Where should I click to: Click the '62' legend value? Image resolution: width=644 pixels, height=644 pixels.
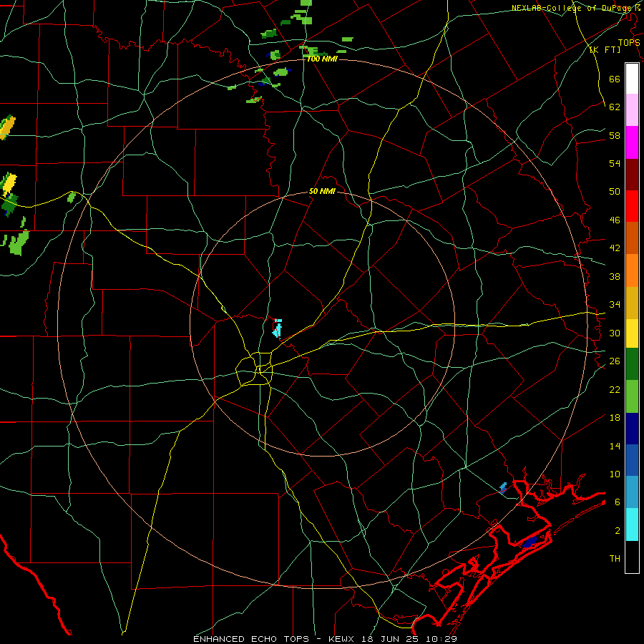click(x=615, y=107)
